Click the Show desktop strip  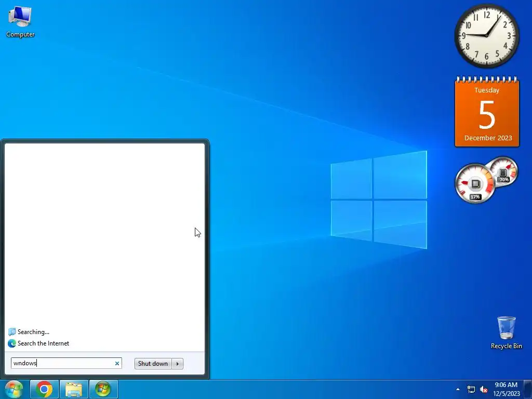point(528,389)
